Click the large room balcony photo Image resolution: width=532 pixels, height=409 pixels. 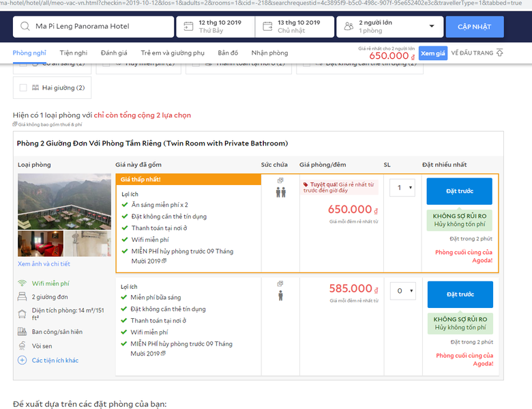[x=64, y=200]
